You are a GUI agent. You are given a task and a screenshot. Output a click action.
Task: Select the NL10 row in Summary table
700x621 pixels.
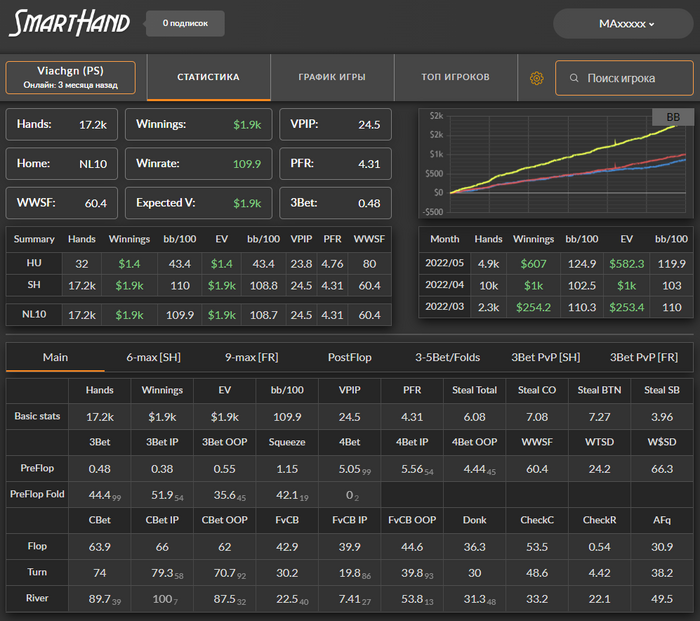click(199, 315)
